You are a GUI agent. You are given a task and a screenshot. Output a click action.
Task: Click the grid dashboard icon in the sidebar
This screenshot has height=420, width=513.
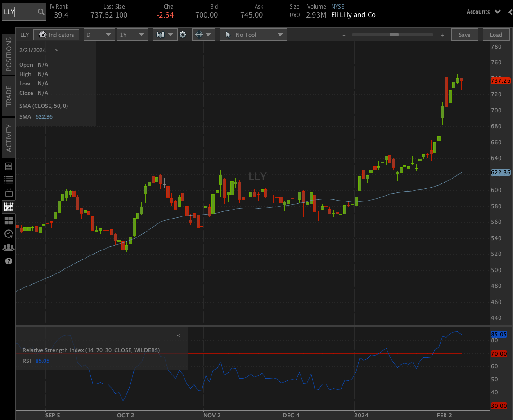coord(8,220)
